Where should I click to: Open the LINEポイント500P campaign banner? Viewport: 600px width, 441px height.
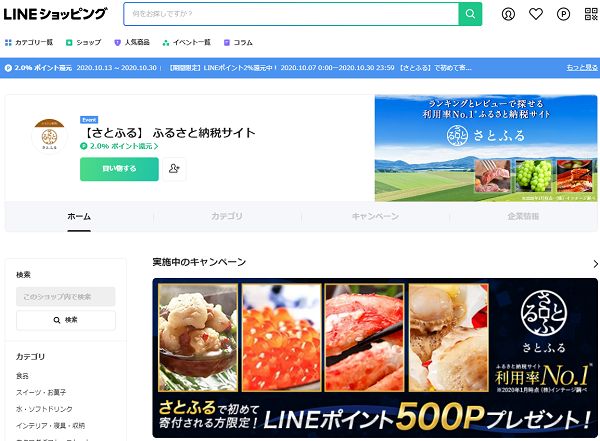(x=375, y=358)
